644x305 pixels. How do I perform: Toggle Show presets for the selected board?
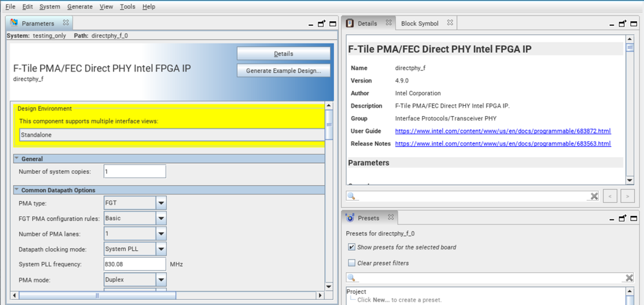click(x=351, y=248)
